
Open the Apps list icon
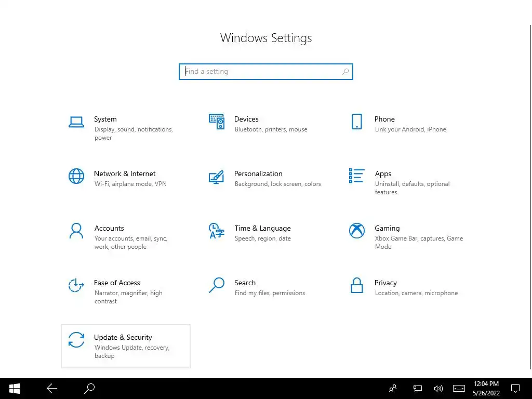356,176
